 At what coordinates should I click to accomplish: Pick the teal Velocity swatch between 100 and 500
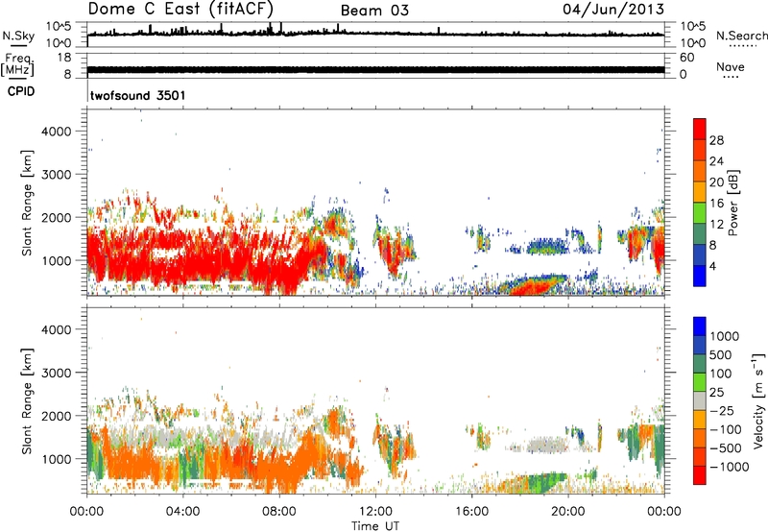(700, 364)
